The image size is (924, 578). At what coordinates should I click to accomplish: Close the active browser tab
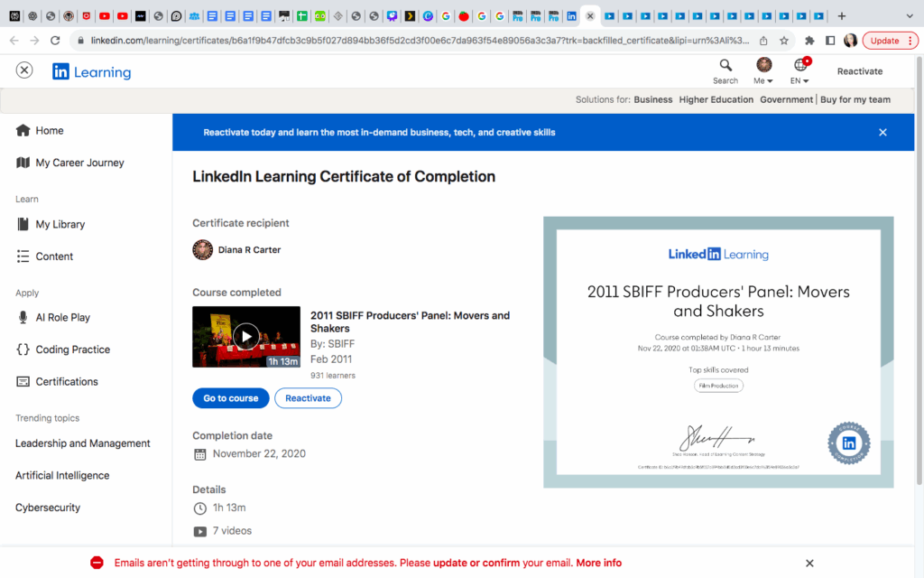(590, 16)
